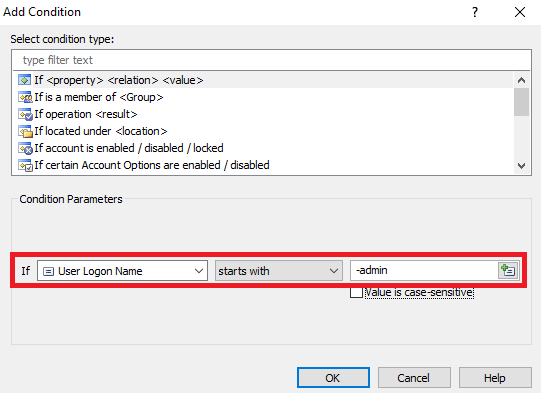The width and height of the screenshot is (541, 393).
Task: Click the condition list scroll up arrow
Action: tap(521, 80)
